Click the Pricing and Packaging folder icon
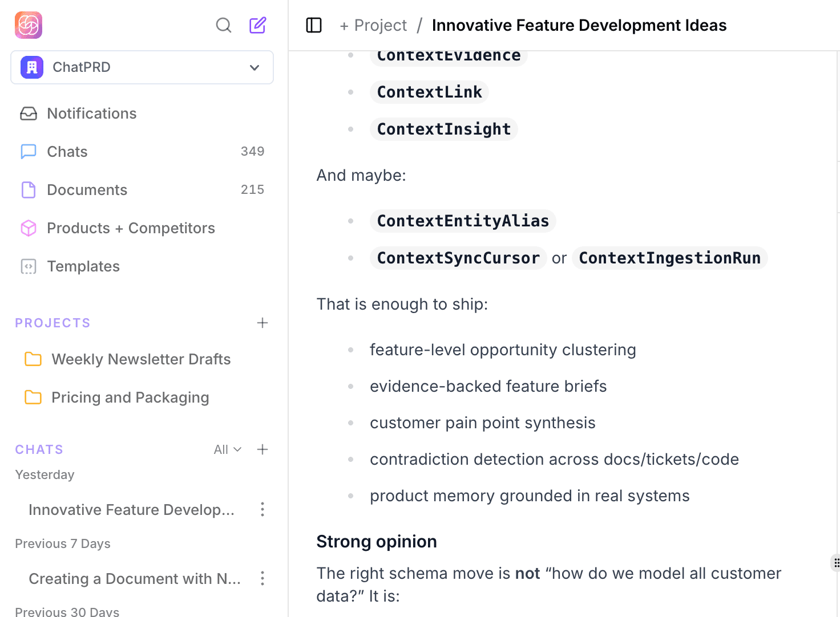Image resolution: width=840 pixels, height=617 pixels. [33, 397]
